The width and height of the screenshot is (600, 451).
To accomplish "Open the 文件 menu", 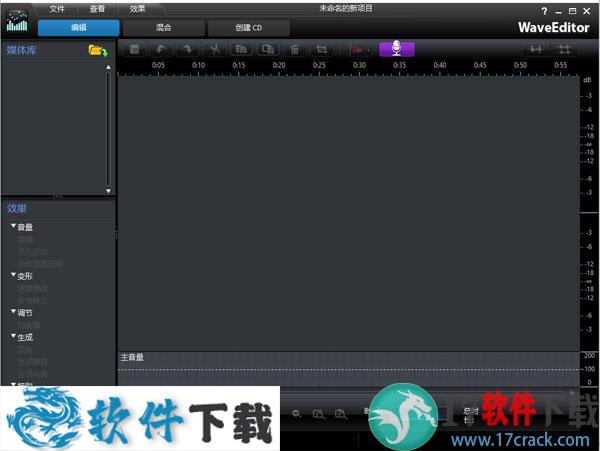I will (57, 8).
